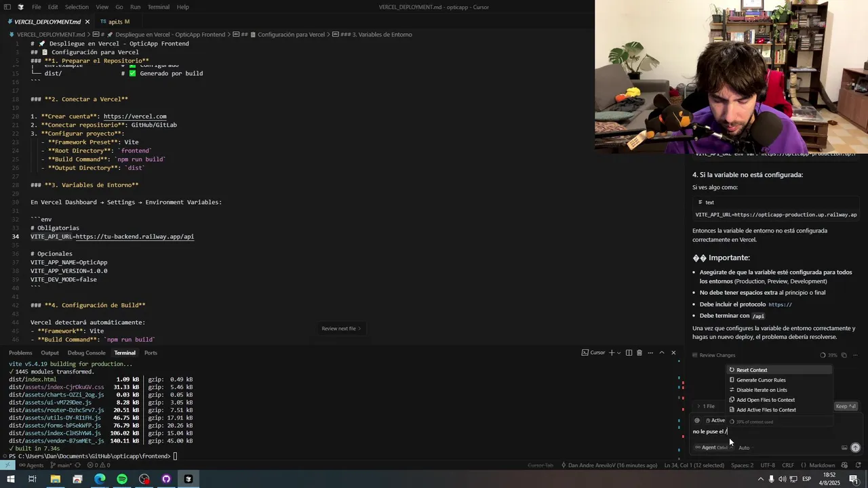This screenshot has height=488, width=868.
Task: Maximize the terminal panel with chevron up
Action: pos(662,352)
